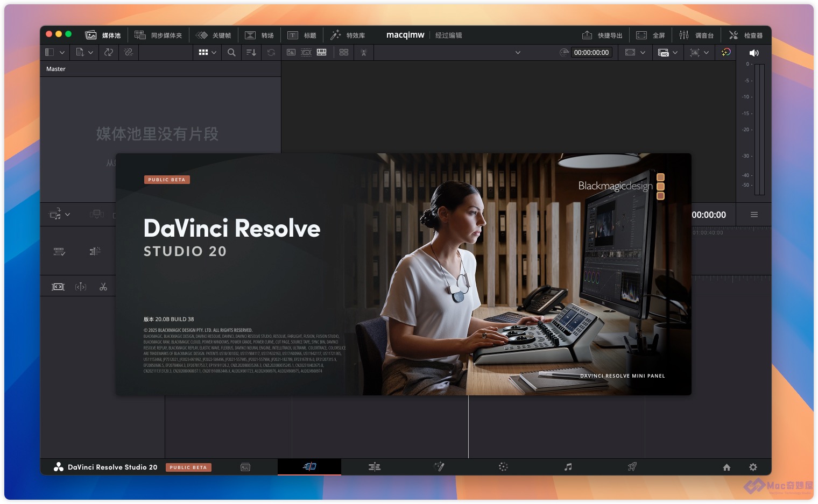Image resolution: width=818 pixels, height=504 pixels.
Task: Click the track source selector icon
Action: pyautogui.click(x=55, y=215)
